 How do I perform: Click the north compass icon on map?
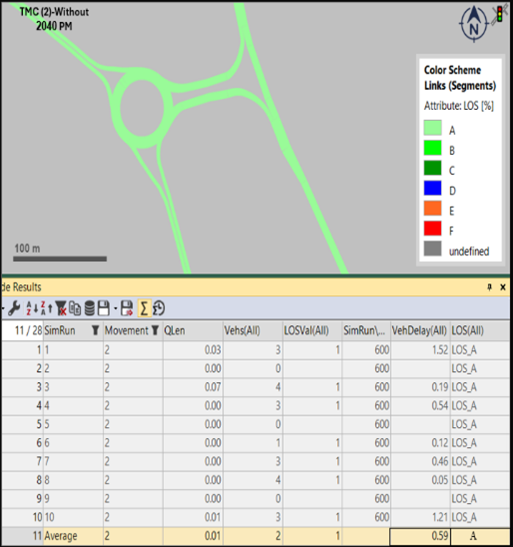[474, 24]
